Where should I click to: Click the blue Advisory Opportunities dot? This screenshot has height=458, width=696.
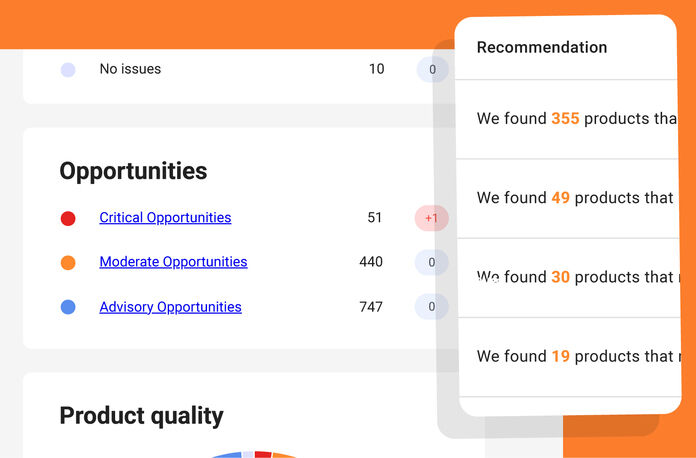click(68, 307)
